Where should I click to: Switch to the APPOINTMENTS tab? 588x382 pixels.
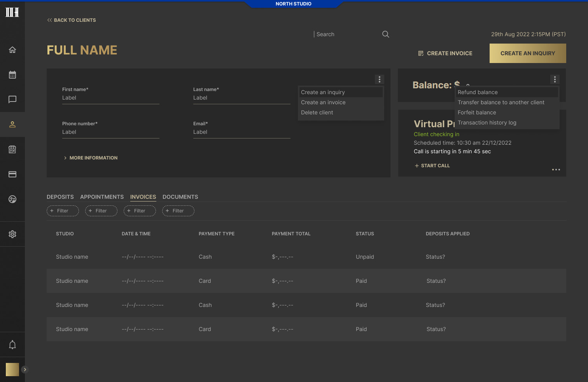coord(102,197)
